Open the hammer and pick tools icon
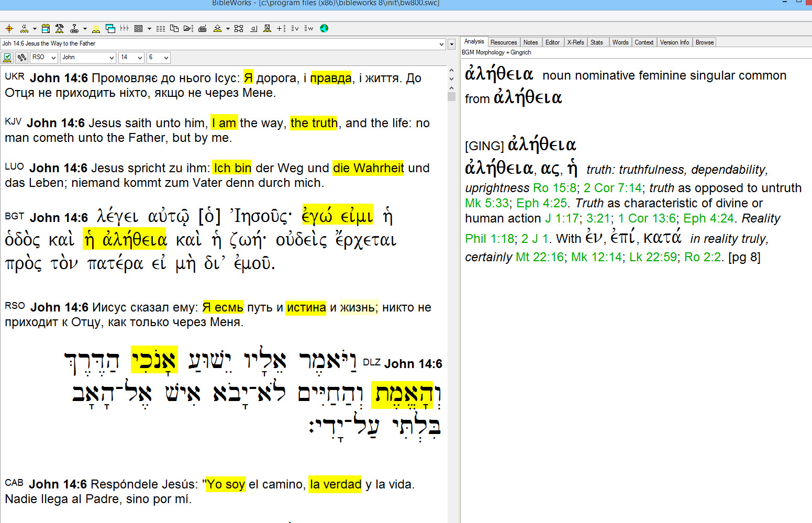Image resolution: width=812 pixels, height=523 pixels. click(x=59, y=28)
